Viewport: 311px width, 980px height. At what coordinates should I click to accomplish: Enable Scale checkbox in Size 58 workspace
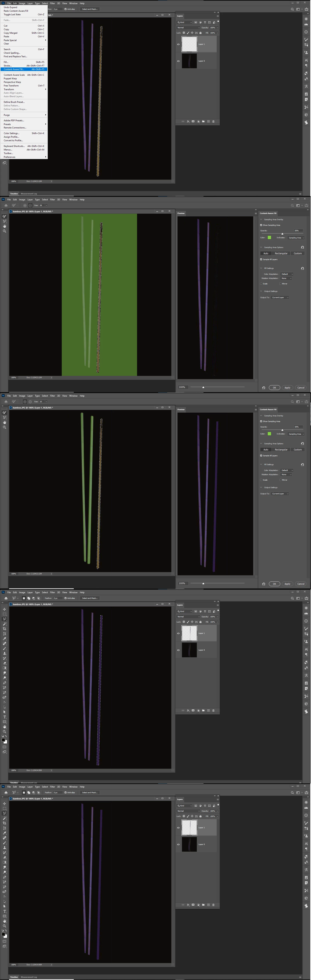pos(261,284)
